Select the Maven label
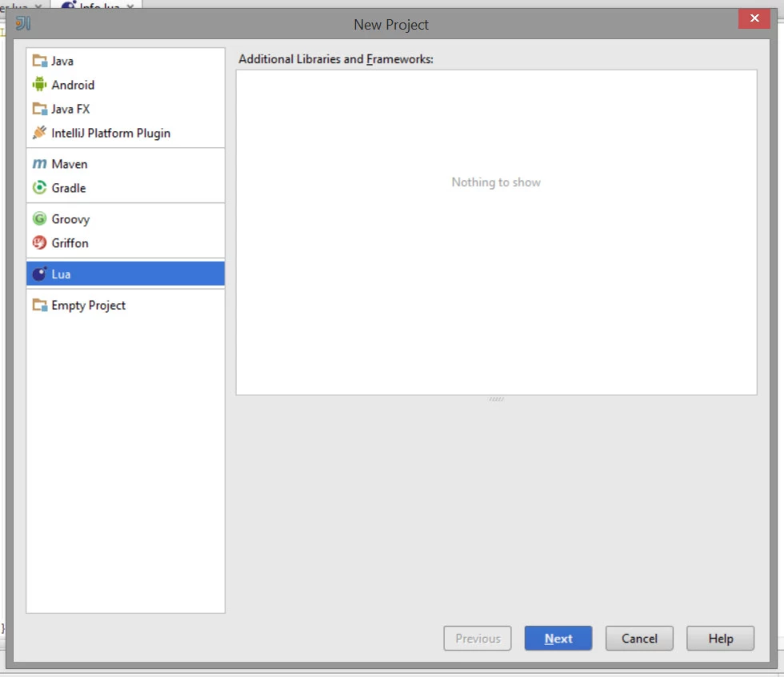The width and height of the screenshot is (784, 677). (70, 164)
